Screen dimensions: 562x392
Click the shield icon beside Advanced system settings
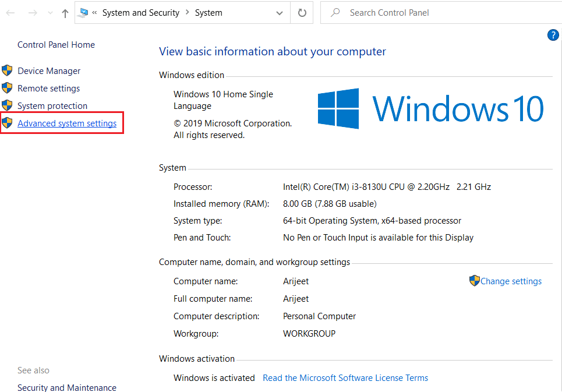pos(7,123)
